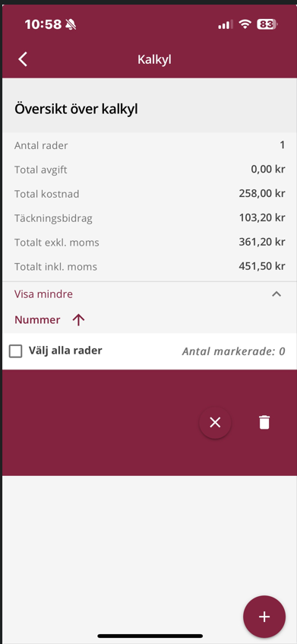The height and width of the screenshot is (644, 297).
Task: Add a new row with plus button
Action: 264,617
